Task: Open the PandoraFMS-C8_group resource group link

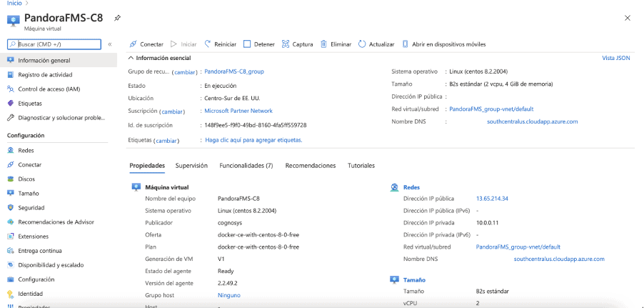Action: (234, 71)
